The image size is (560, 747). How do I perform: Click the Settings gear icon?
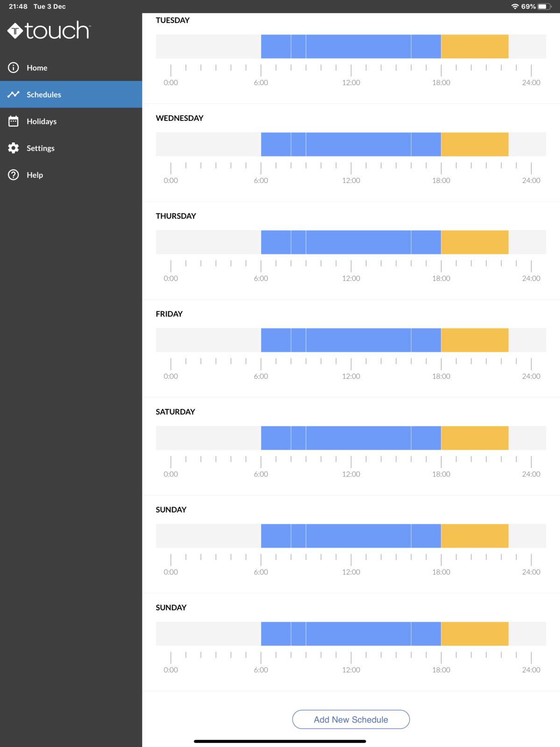click(x=14, y=148)
